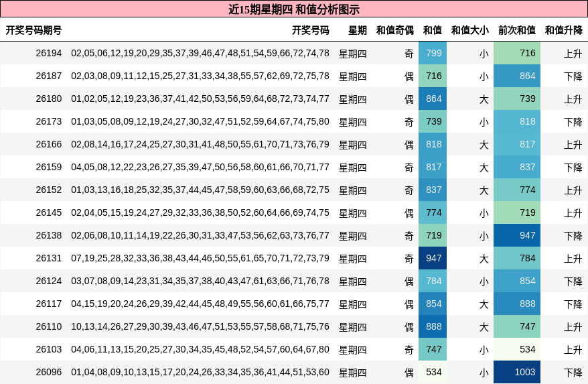Image resolution: width=588 pixels, height=384 pixels.
Task: Click the 前次和值 cell 837 in row 26159
Action: 517,167
